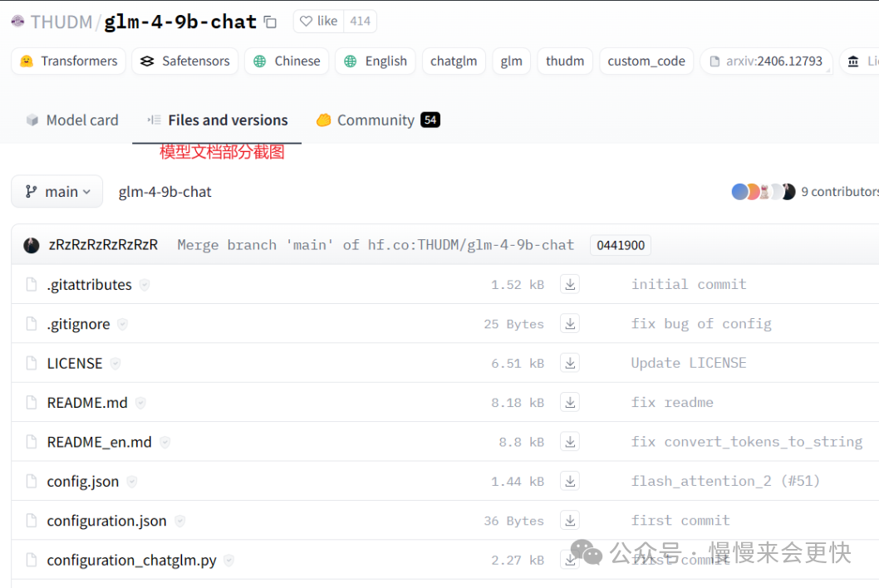Click the 8.18 kB size of README.md
Viewport: 879px width, 588px height.
tap(518, 403)
